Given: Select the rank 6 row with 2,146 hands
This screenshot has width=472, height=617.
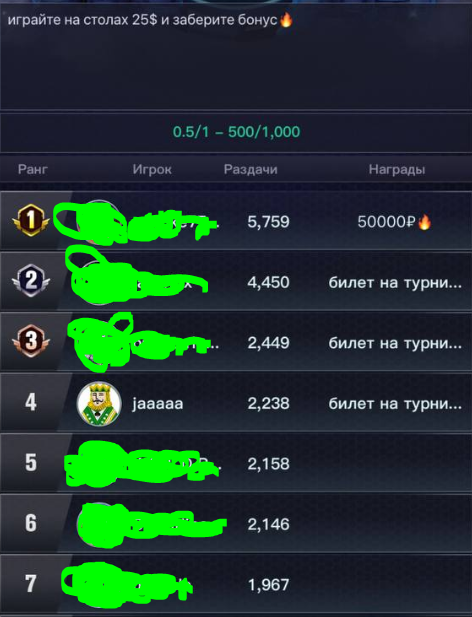Looking at the screenshot, I should pyautogui.click(x=236, y=524).
